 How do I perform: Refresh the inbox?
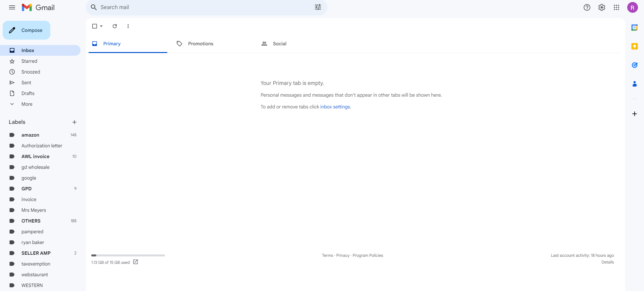(x=115, y=26)
